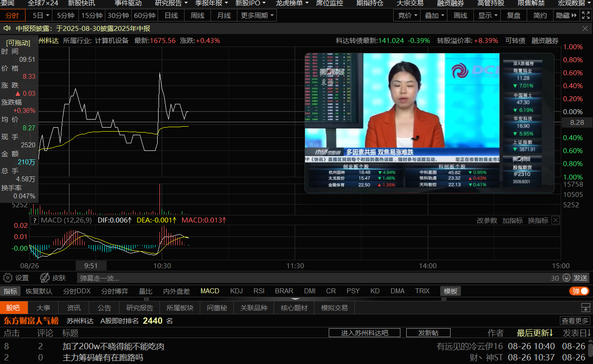
Task: Open the 皮肤 skin picker icon
Action: coord(45,278)
